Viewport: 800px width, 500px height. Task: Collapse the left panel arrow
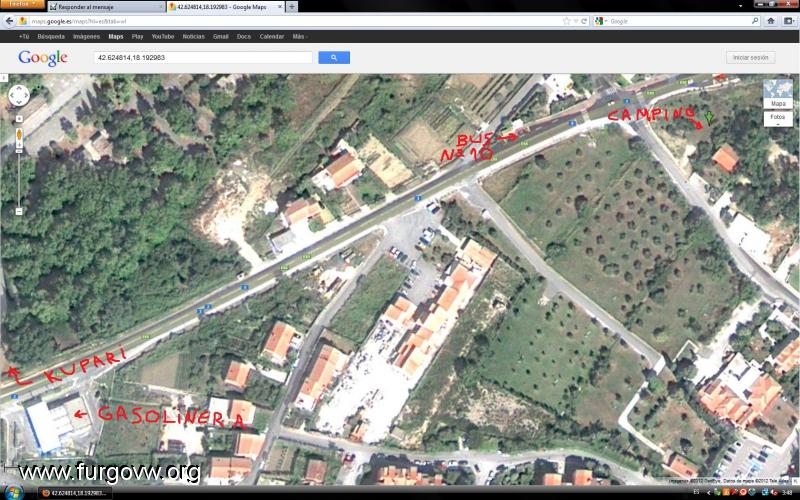[x=2, y=78]
